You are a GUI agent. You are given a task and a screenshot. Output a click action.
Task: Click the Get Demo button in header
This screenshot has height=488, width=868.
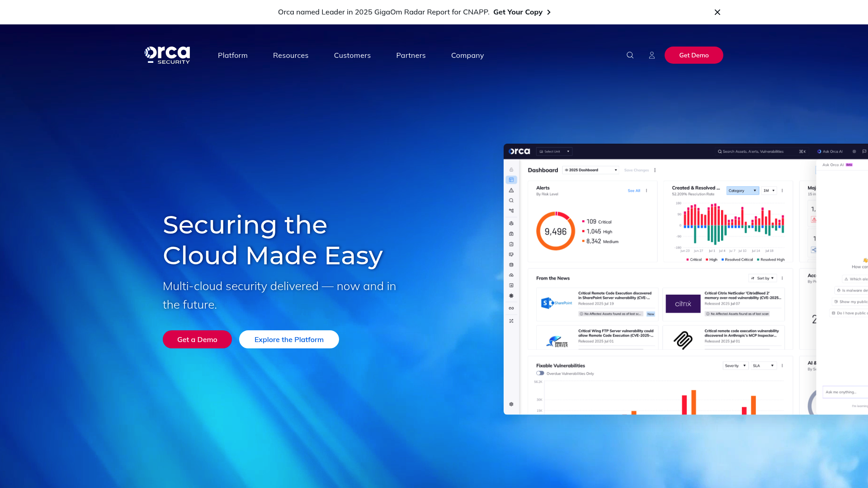[693, 55]
